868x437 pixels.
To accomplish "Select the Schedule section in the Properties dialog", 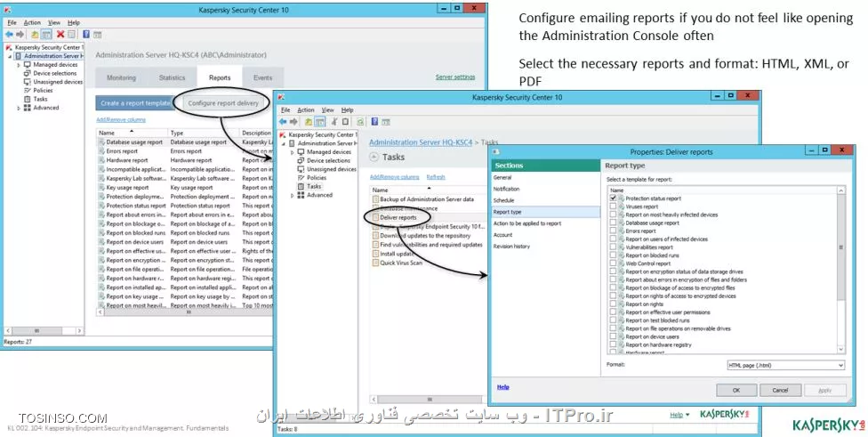I will click(546, 200).
